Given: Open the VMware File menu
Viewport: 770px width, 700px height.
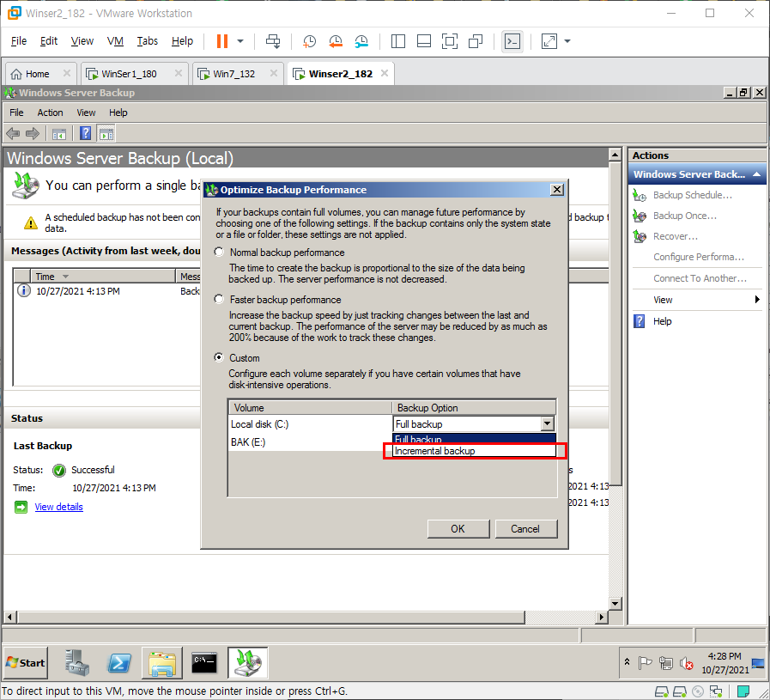Looking at the screenshot, I should (19, 41).
